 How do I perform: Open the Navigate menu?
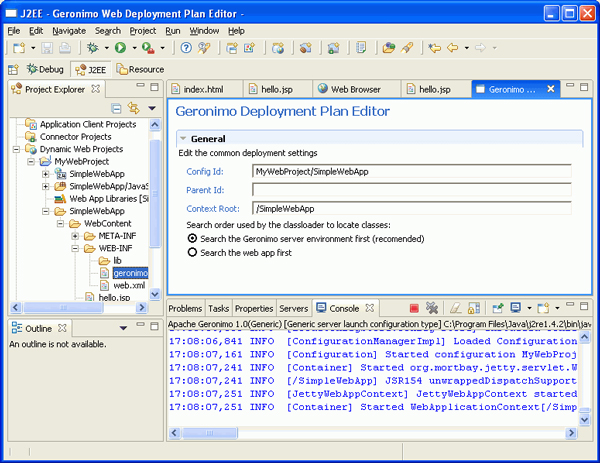[69, 31]
